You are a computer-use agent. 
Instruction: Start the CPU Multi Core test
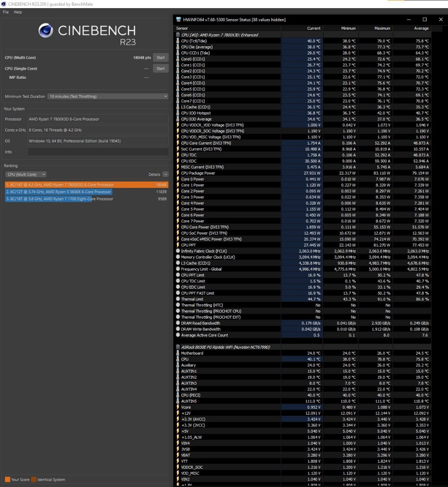coord(161,58)
